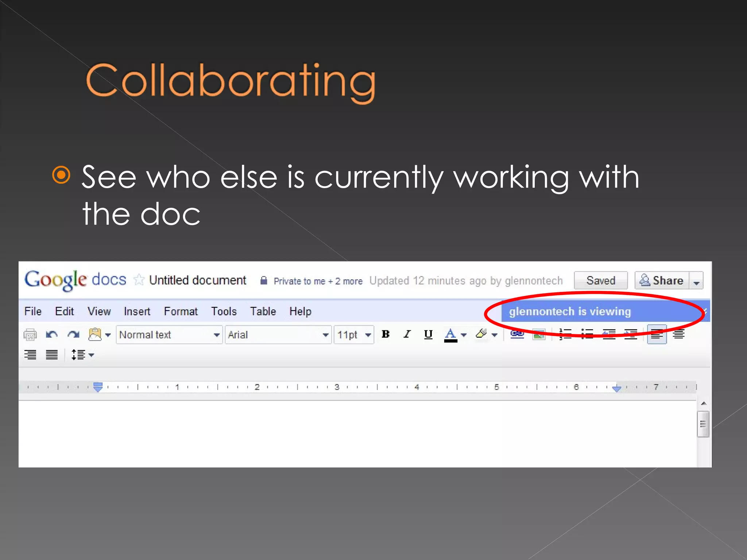Click the Updated 12 minutes ago text
747x560 pixels.
pos(466,281)
